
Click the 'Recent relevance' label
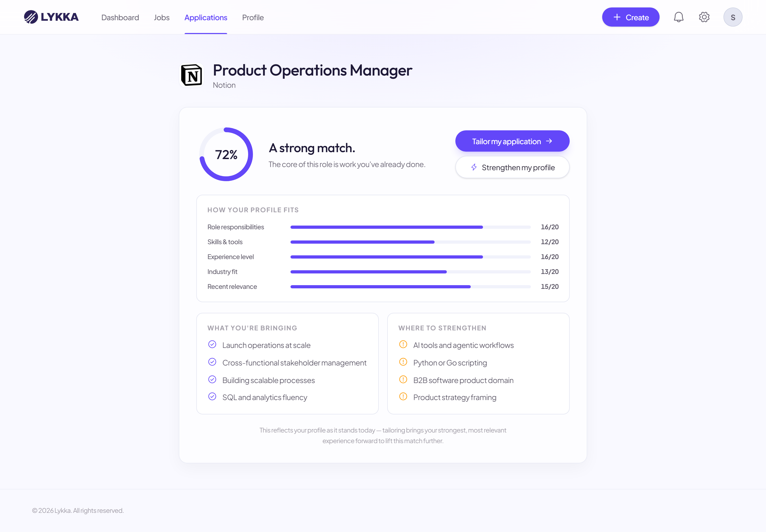[232, 287]
